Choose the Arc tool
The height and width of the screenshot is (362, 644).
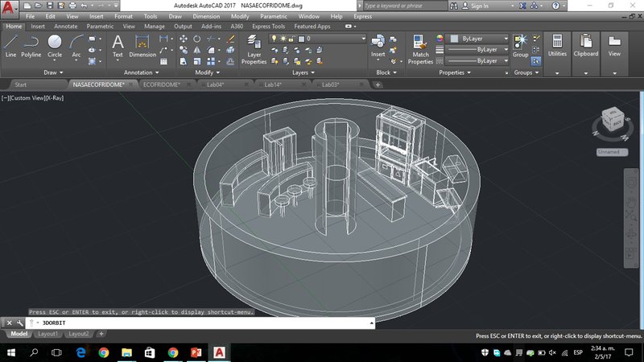coord(76,45)
